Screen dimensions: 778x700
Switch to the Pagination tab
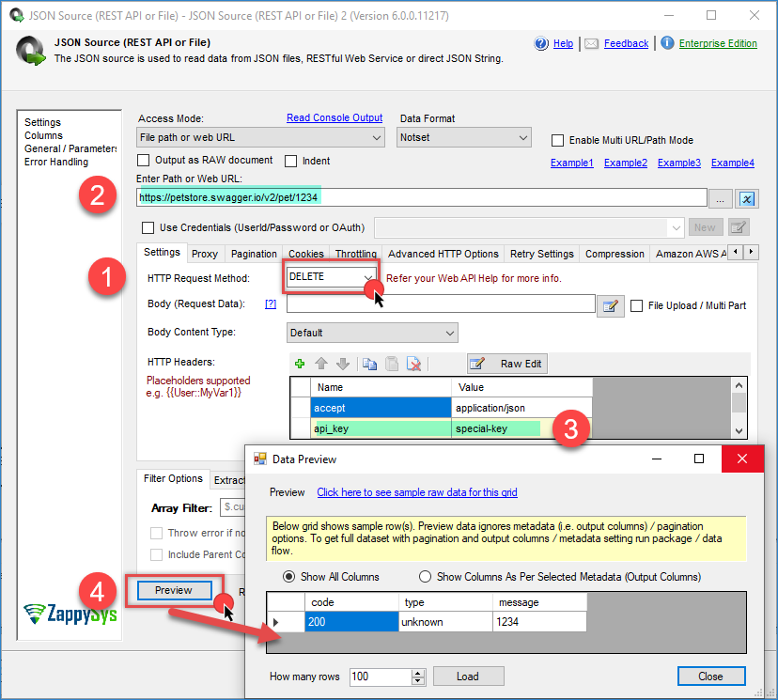click(x=254, y=254)
